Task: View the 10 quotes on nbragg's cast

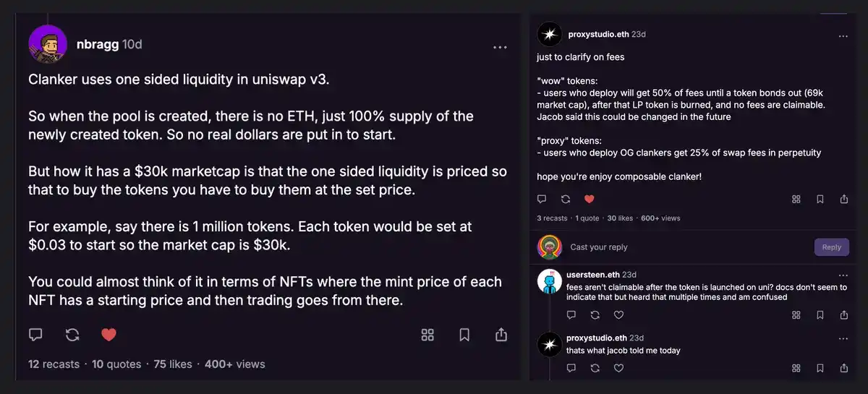Action: click(x=116, y=364)
